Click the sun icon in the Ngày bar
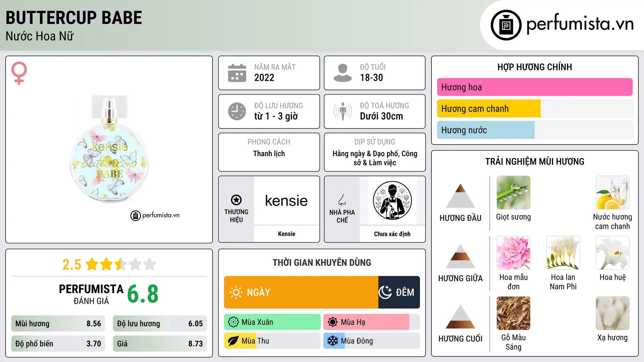The image size is (644, 362). [236, 292]
